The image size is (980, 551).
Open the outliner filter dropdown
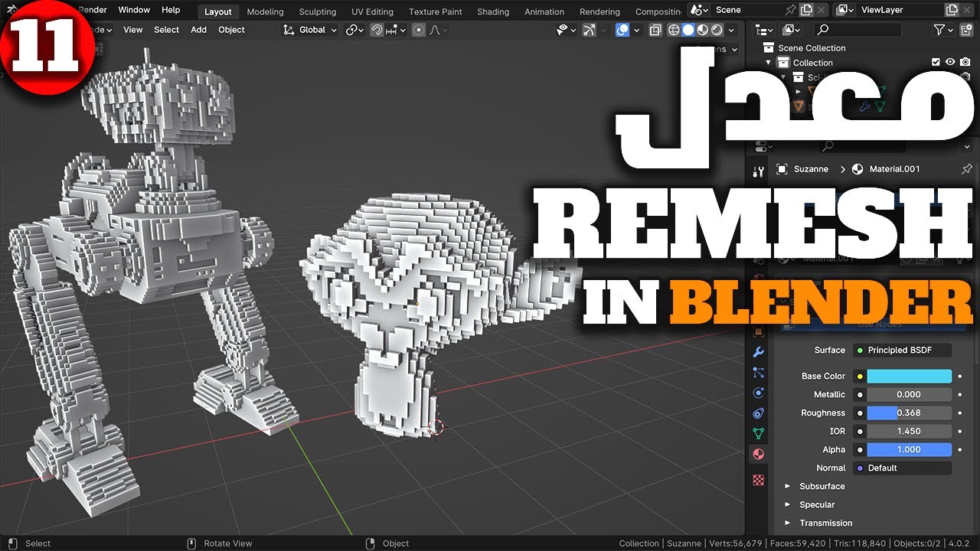tap(944, 30)
